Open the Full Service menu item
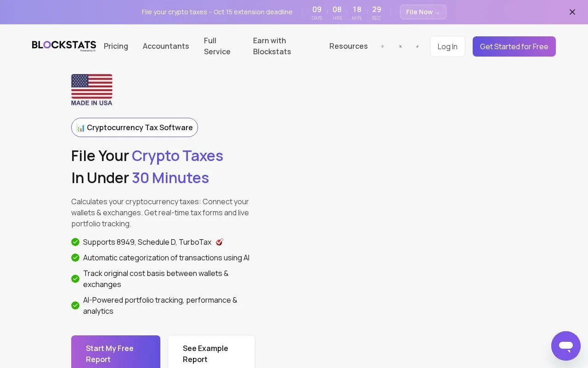588x368 pixels. pos(217,46)
